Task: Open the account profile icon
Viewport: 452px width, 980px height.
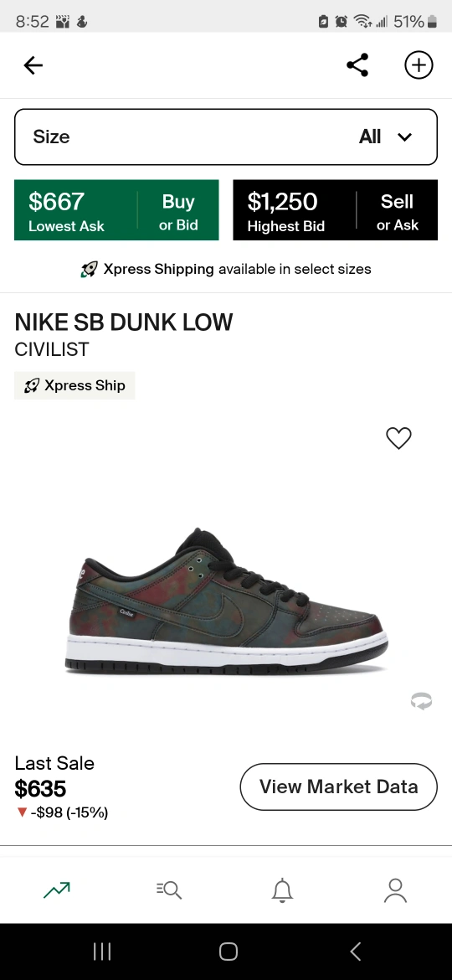Action: click(x=395, y=890)
